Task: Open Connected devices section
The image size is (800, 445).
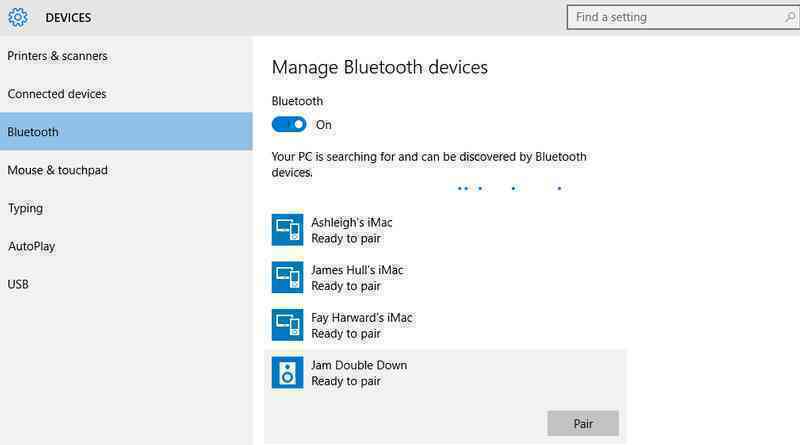Action: (x=126, y=94)
